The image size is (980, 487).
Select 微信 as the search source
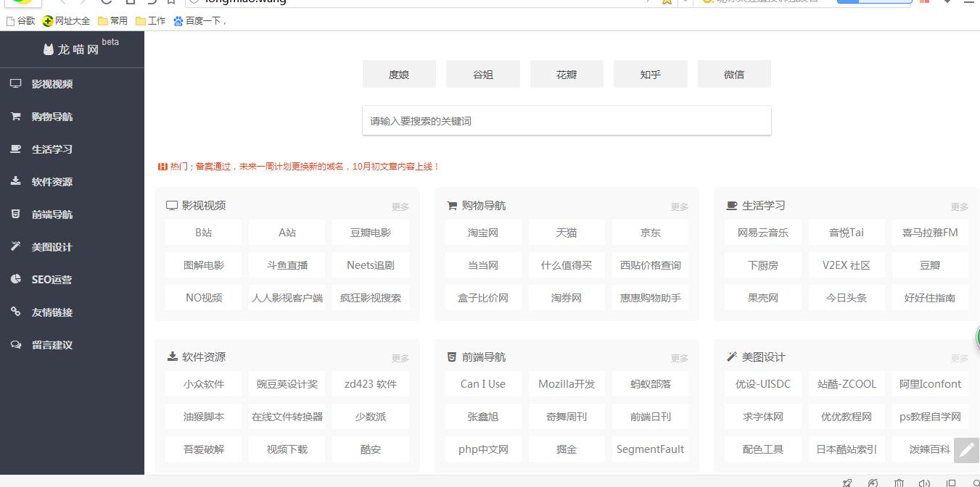pyautogui.click(x=734, y=73)
